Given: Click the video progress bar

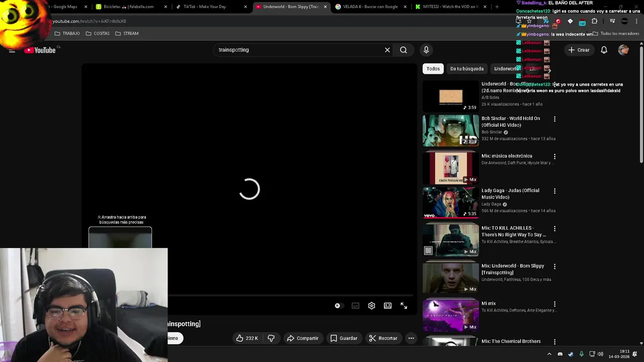Looking at the screenshot, I should [x=291, y=295].
